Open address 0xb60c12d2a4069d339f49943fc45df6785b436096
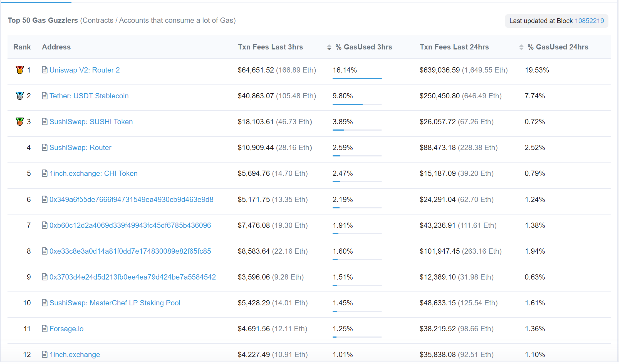Screen dimensions: 619x364 [130, 225]
